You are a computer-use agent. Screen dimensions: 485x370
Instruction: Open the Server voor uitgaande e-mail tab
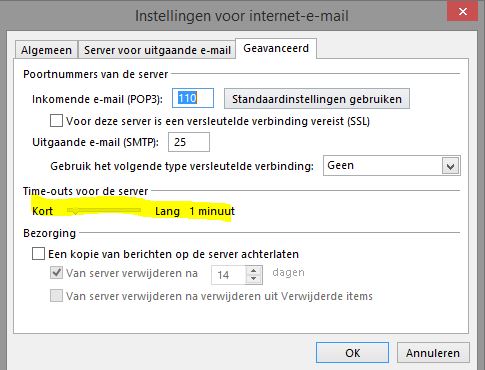click(x=157, y=50)
